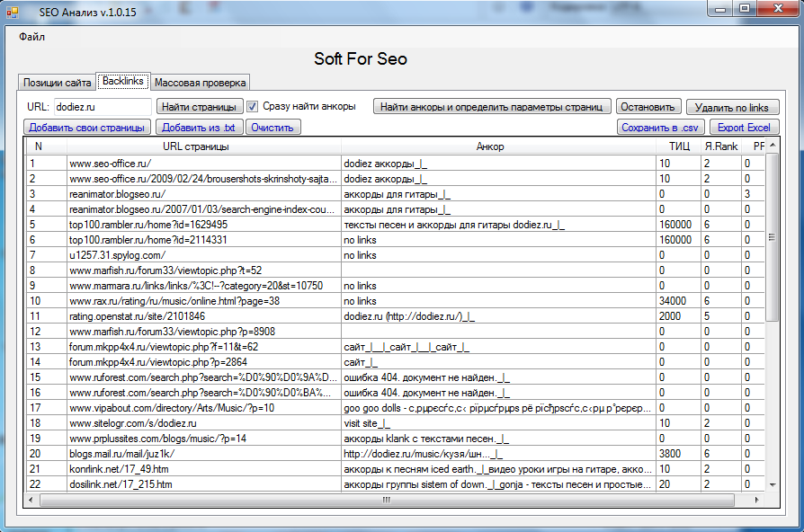Click anchor cell dodiez.ru (http://dodiez.ru/)
Image resolution: width=804 pixels, height=532 pixels.
tap(498, 316)
